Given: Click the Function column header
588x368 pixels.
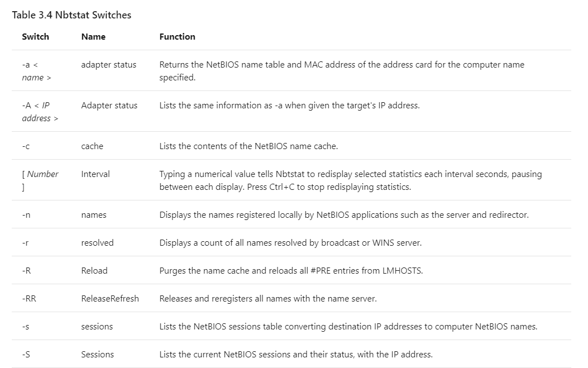Looking at the screenshot, I should point(177,37).
